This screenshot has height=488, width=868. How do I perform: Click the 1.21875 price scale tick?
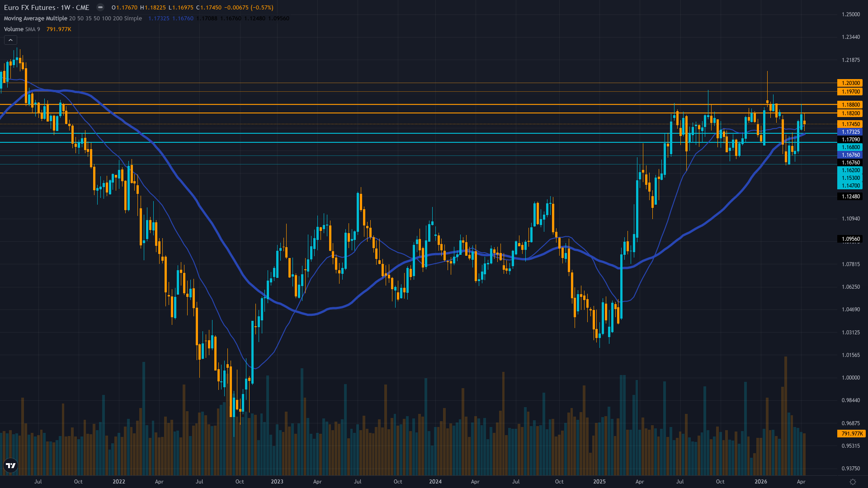[x=850, y=60]
